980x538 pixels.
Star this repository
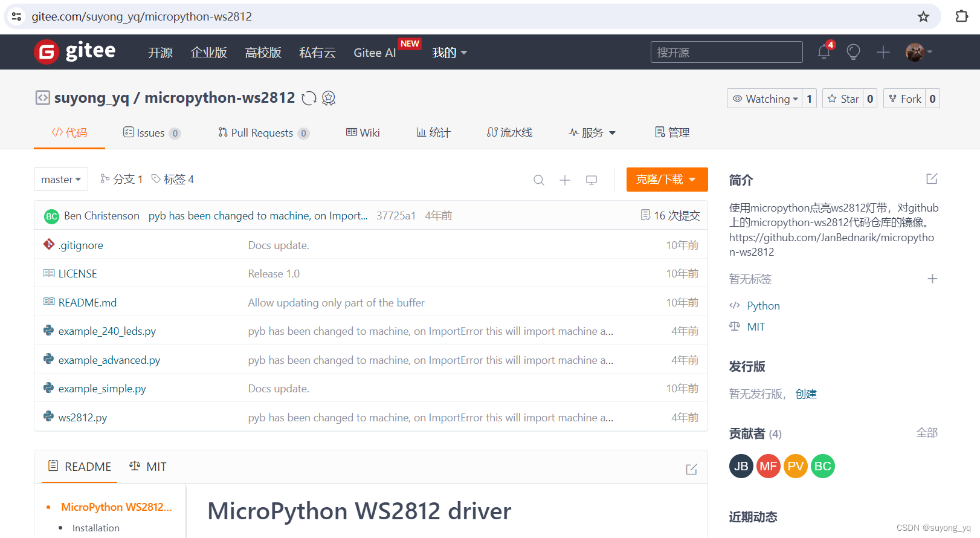[843, 99]
